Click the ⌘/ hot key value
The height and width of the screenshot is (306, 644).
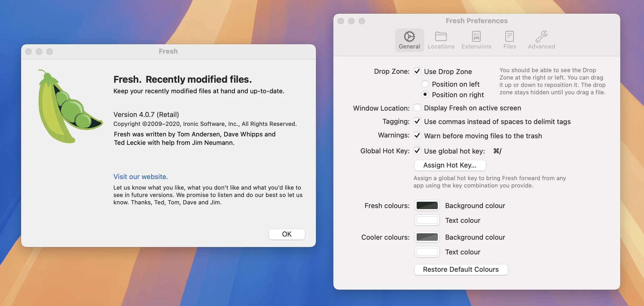[497, 151]
